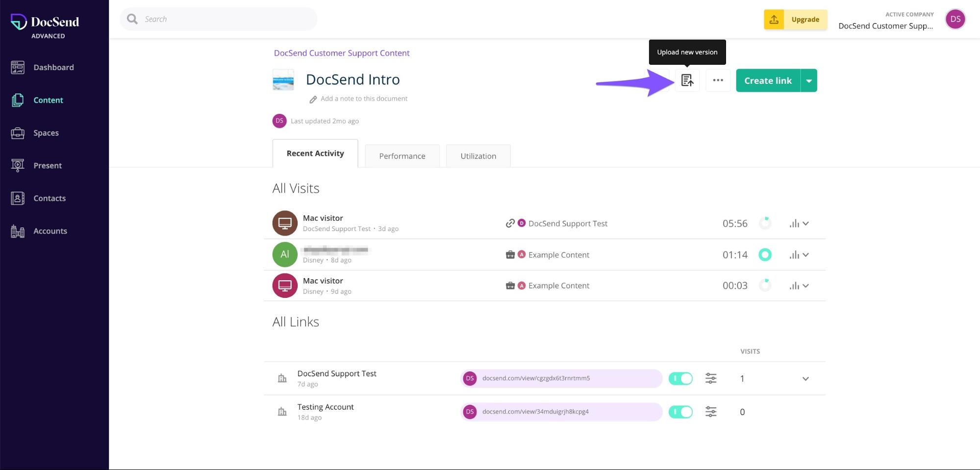Open link settings sliders for DocSend Support Test
The width and height of the screenshot is (980, 470).
point(711,378)
